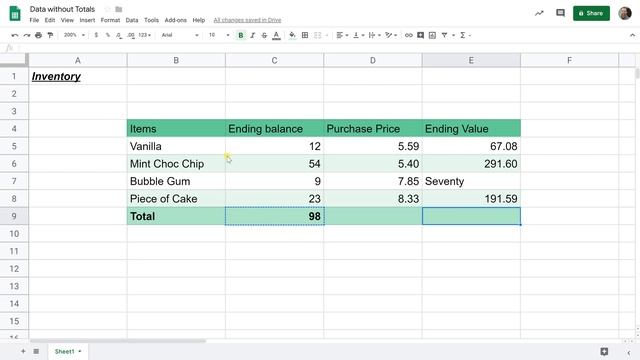Select the Sheet1 tab
Image resolution: width=640 pixels, height=360 pixels.
(68, 351)
